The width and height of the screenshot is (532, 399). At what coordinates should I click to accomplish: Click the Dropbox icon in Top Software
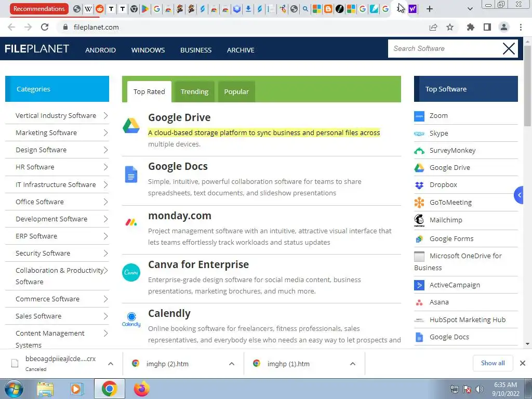(x=419, y=185)
